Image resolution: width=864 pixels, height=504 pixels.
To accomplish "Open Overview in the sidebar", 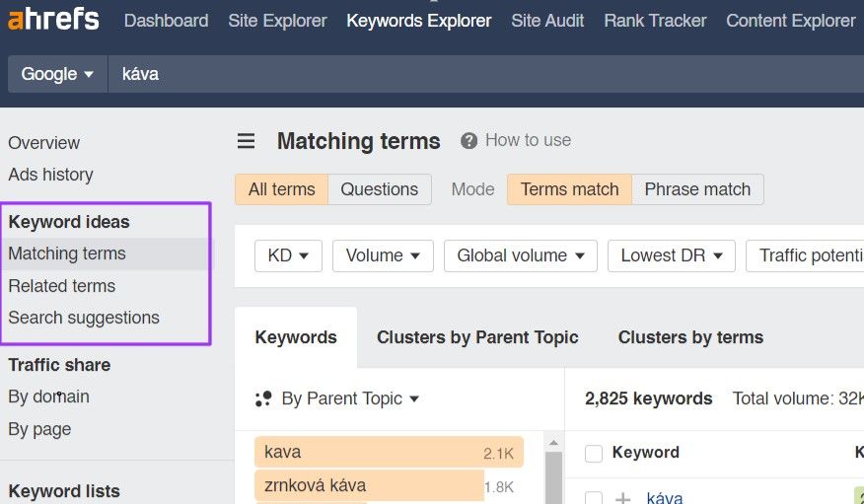I will pyautogui.click(x=44, y=143).
